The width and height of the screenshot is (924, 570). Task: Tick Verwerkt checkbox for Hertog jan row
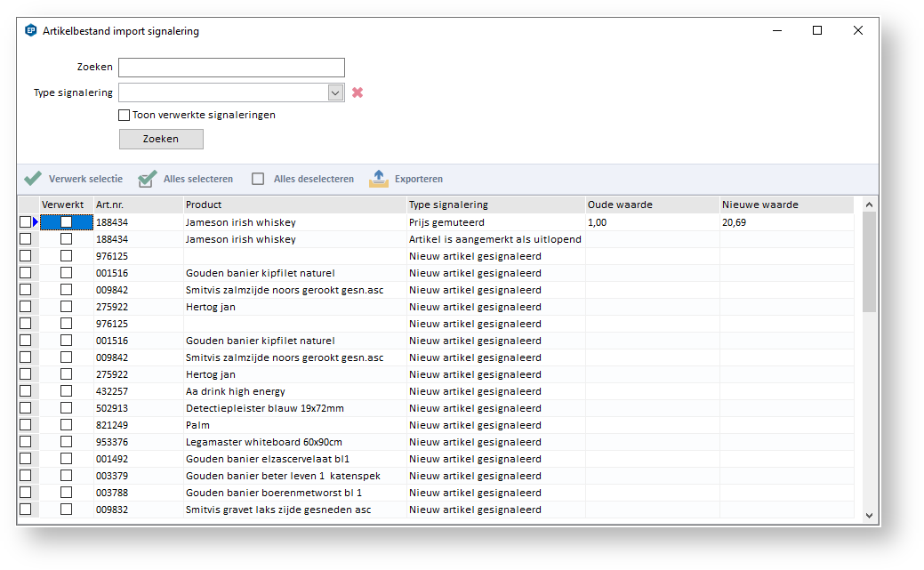[x=67, y=307]
